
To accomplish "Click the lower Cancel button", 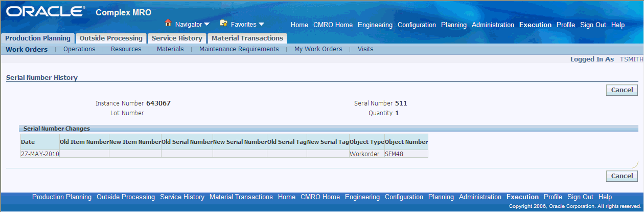I will [x=622, y=176].
